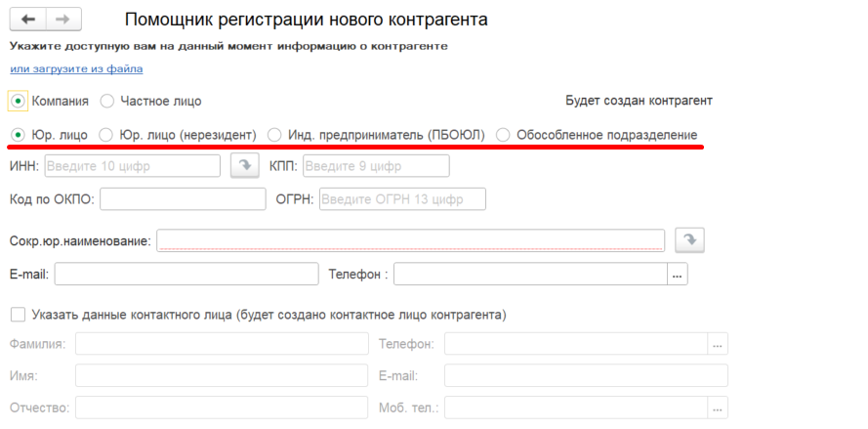
Task: Open ellipsis button next to main Телефон field
Action: 678,274
